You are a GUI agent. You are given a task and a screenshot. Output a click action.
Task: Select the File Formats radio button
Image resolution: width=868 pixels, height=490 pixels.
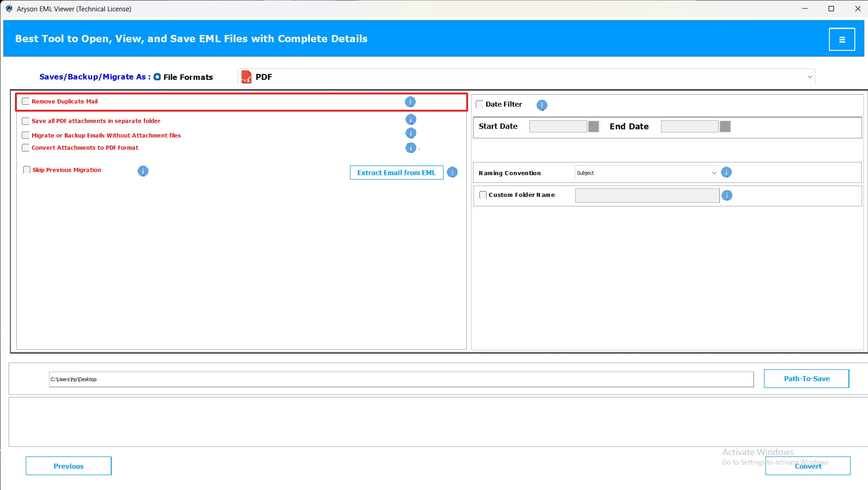[157, 77]
